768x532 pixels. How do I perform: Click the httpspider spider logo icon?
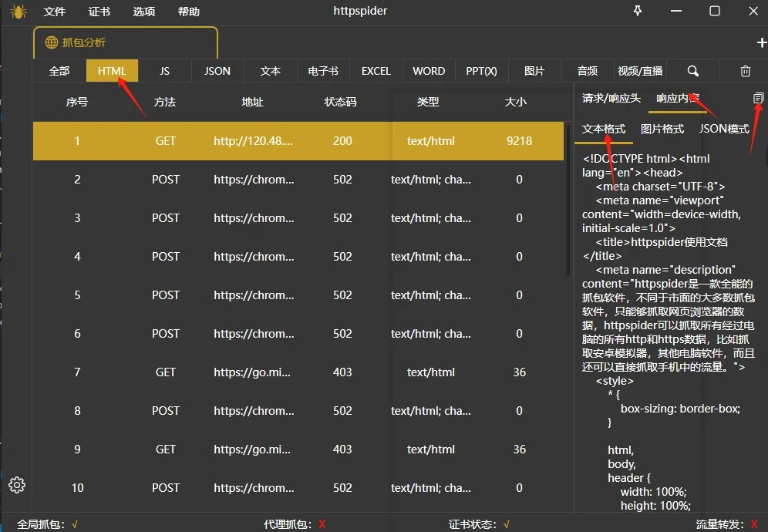pos(19,12)
